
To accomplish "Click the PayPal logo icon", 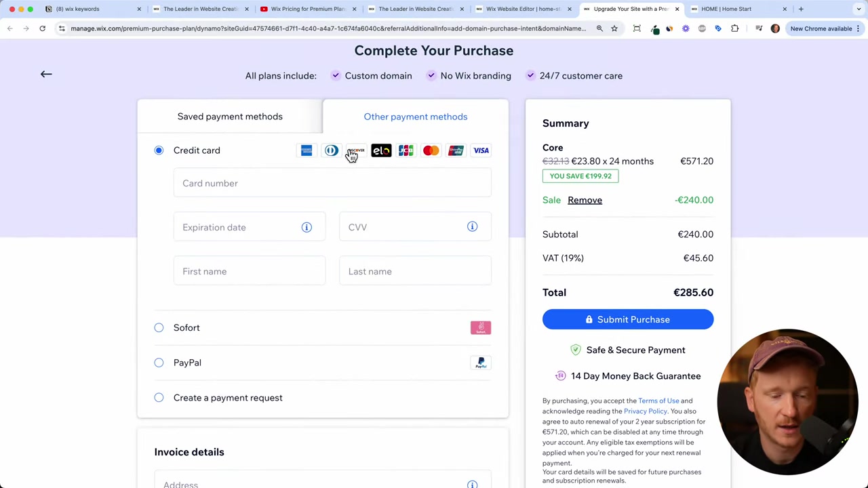I will coord(481,363).
